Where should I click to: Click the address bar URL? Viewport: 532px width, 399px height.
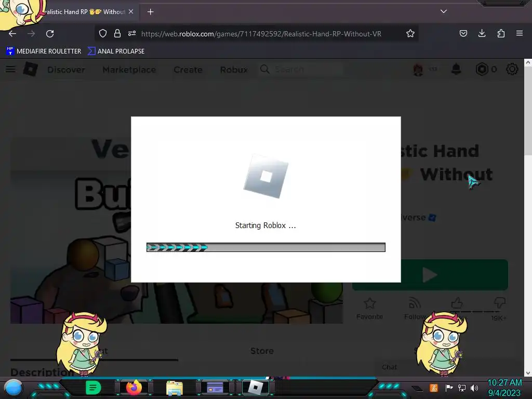(x=261, y=34)
